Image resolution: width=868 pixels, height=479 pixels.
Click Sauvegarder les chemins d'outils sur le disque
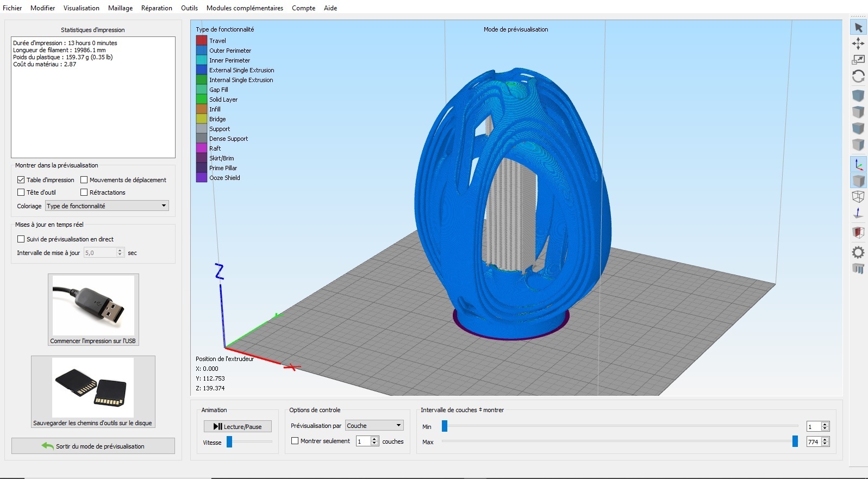point(93,391)
